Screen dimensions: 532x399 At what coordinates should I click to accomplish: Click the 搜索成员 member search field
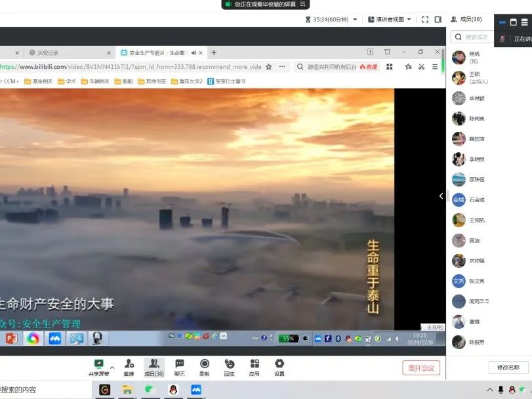(x=472, y=37)
